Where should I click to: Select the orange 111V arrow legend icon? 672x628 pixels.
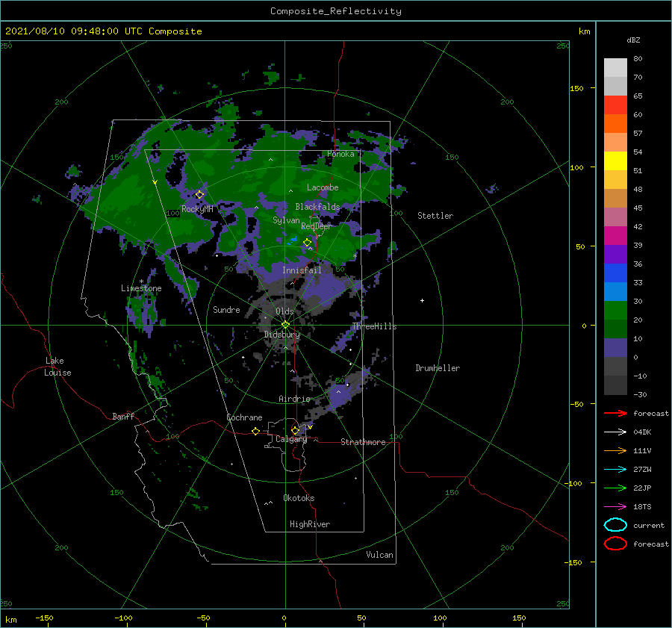pos(615,450)
